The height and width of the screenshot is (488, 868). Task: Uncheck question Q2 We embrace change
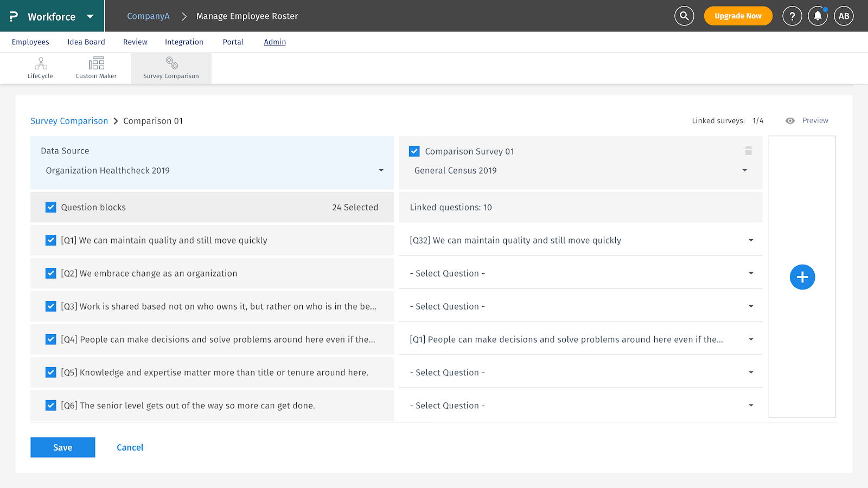(x=51, y=273)
